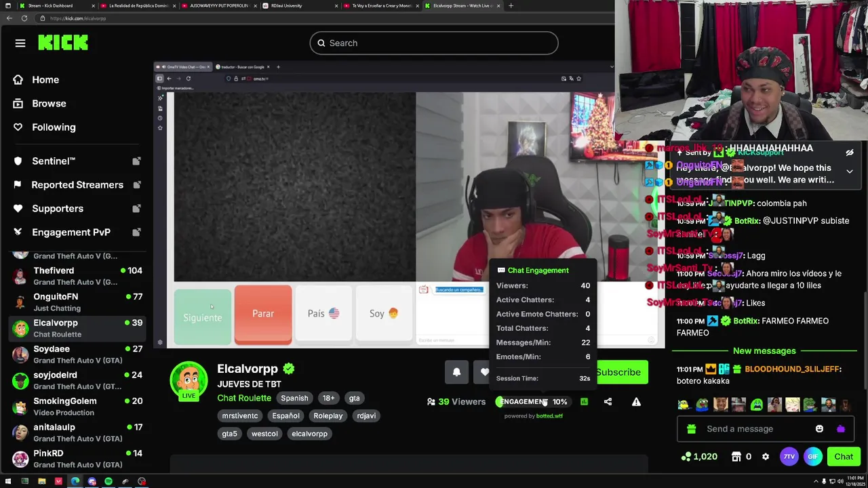Open Reported Streamers in sidebar
Image resolution: width=868 pixels, height=488 pixels.
click(76, 185)
